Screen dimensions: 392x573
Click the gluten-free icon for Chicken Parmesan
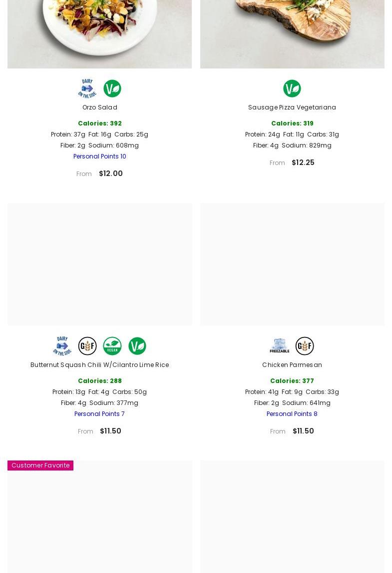point(305,346)
